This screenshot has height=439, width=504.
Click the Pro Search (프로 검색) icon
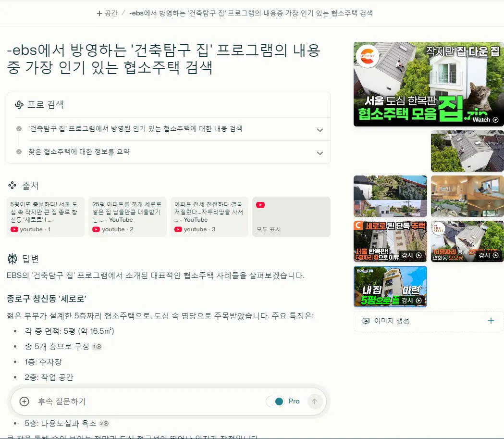(19, 105)
